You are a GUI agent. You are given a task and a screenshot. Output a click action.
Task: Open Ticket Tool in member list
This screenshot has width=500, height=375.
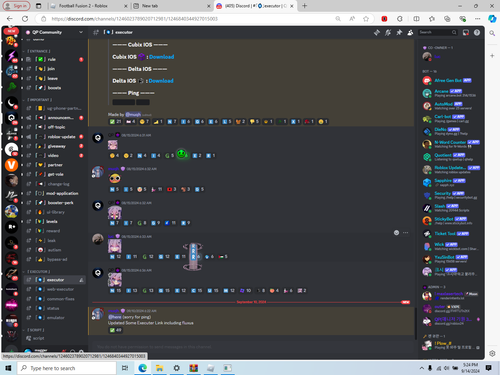[x=451, y=234]
